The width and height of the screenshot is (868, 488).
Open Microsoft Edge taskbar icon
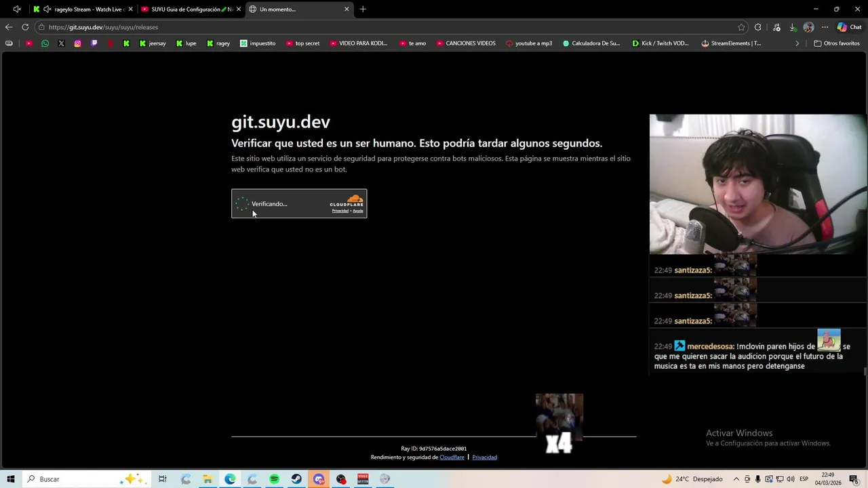[230, 479]
